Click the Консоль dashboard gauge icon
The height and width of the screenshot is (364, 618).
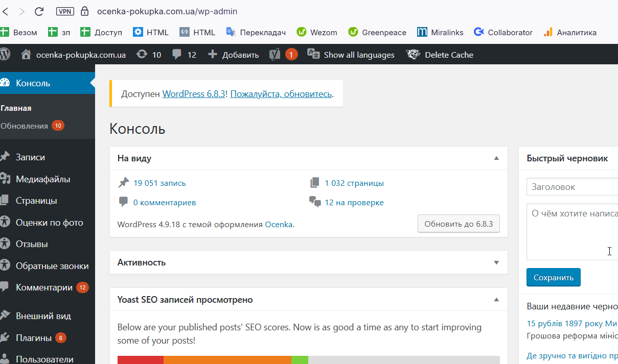click(x=5, y=83)
